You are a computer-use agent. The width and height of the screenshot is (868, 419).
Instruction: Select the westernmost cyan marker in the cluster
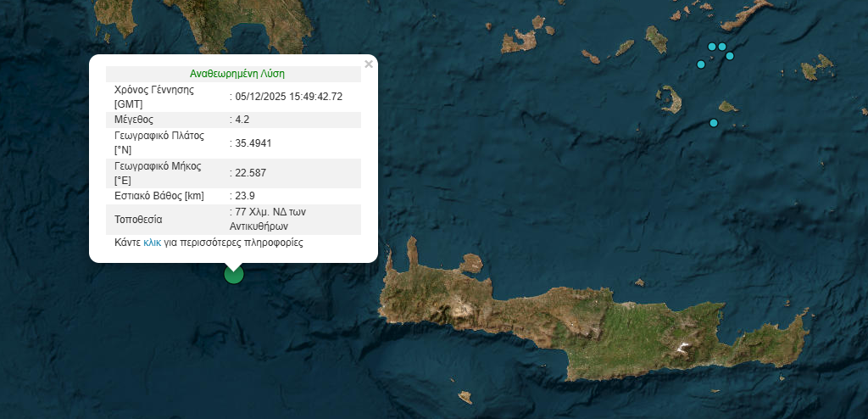point(701,64)
